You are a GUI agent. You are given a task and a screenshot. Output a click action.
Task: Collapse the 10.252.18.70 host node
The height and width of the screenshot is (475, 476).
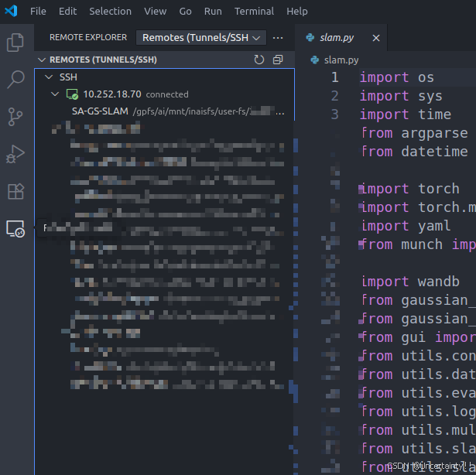(x=55, y=94)
